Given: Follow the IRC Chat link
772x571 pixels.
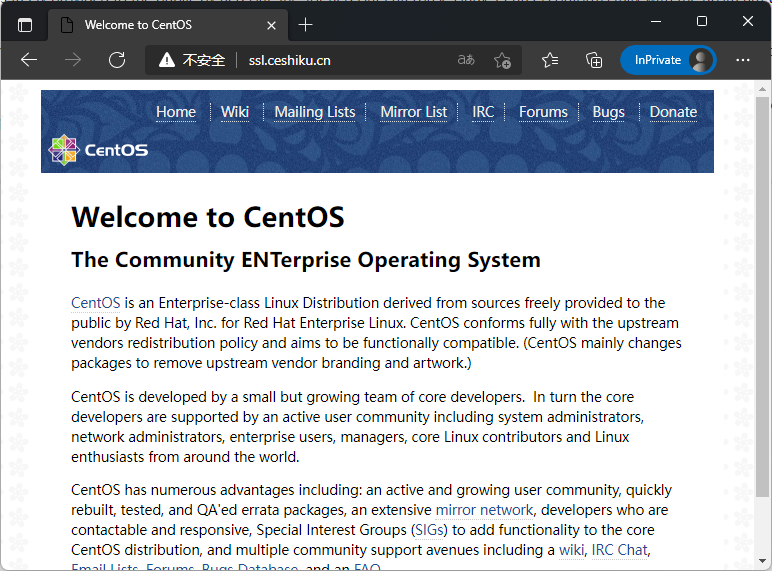Looking at the screenshot, I should point(619,550).
